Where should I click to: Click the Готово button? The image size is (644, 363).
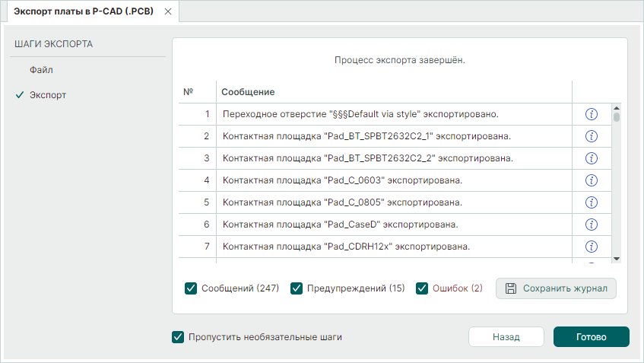coord(591,336)
